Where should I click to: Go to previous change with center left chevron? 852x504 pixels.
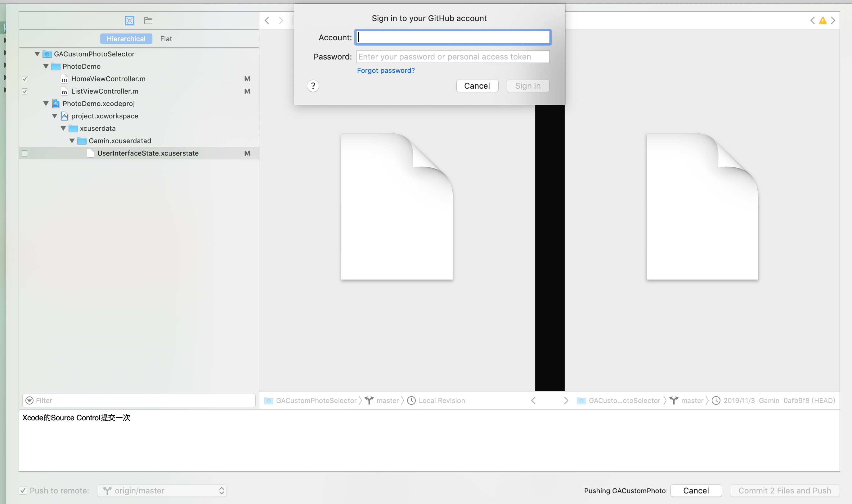click(x=533, y=400)
